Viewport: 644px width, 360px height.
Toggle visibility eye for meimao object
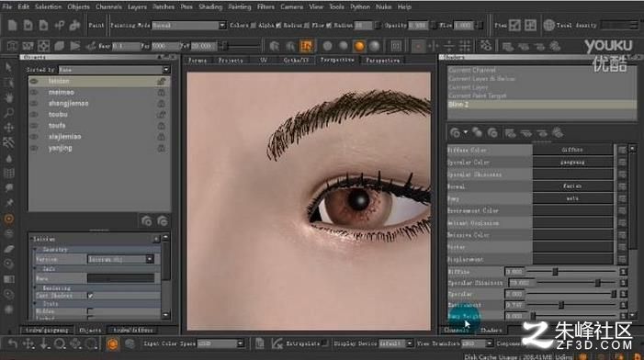coord(34,93)
